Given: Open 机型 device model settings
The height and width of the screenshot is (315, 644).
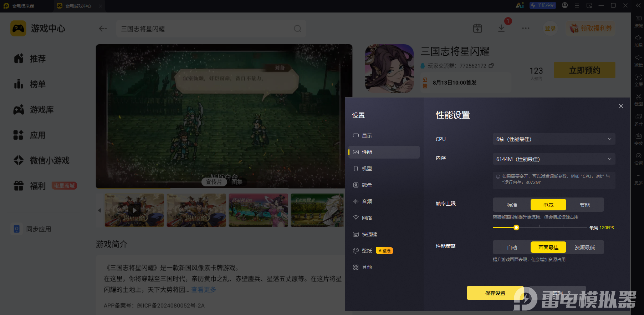Looking at the screenshot, I should [384, 169].
